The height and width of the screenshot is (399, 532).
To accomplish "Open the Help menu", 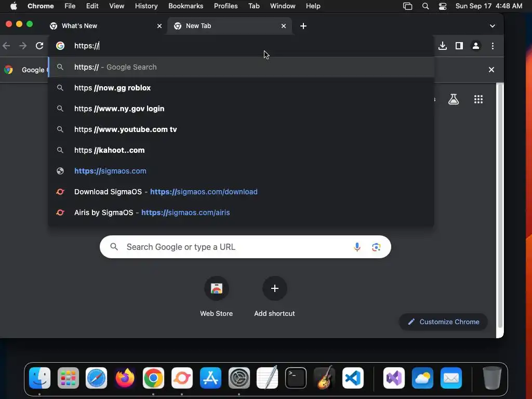I will (x=313, y=6).
